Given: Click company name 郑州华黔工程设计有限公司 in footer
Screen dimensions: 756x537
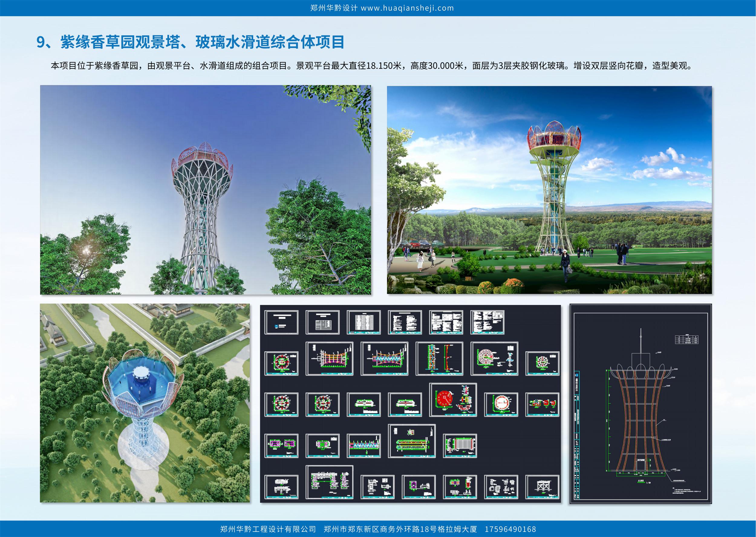Looking at the screenshot, I should pyautogui.click(x=268, y=529).
